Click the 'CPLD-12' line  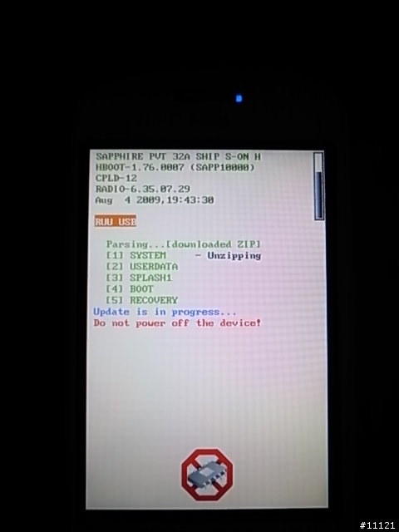[116, 178]
